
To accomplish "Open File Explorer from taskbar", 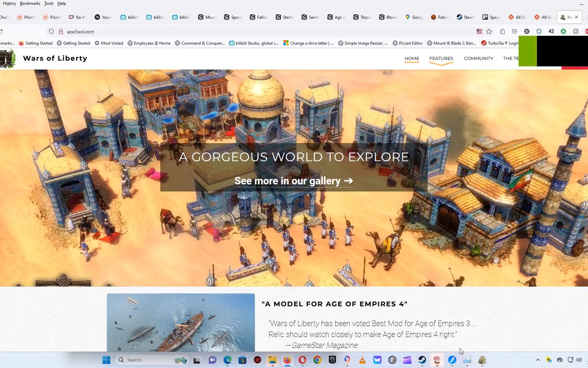I will tap(272, 360).
